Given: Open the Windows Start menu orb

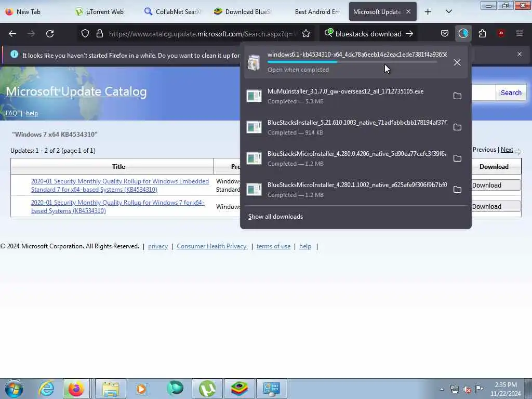Looking at the screenshot, I should tap(14, 389).
